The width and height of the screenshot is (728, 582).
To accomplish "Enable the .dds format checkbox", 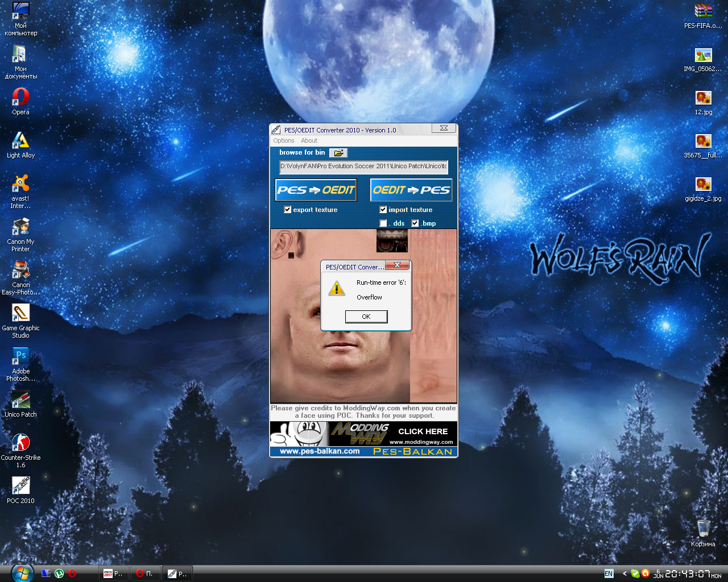I will (x=383, y=223).
